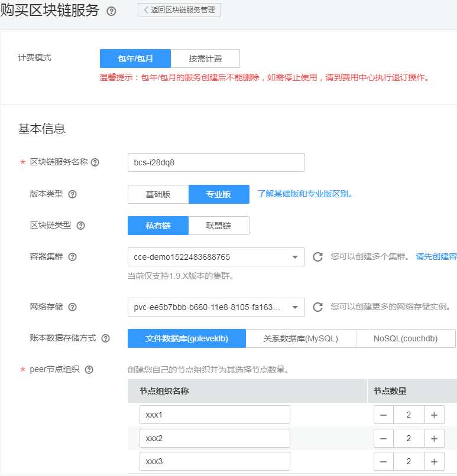
Task: Click help icon beside 购买区块链服务 title
Action: click(111, 11)
